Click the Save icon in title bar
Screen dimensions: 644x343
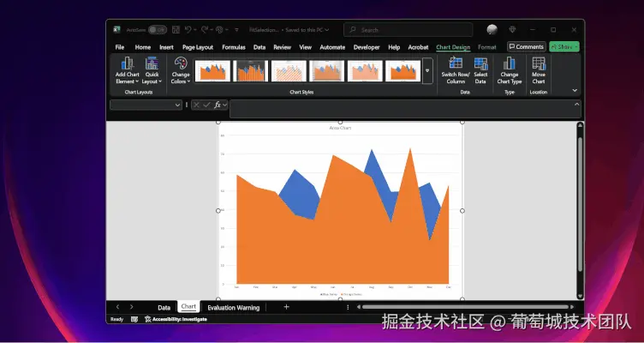tap(176, 30)
